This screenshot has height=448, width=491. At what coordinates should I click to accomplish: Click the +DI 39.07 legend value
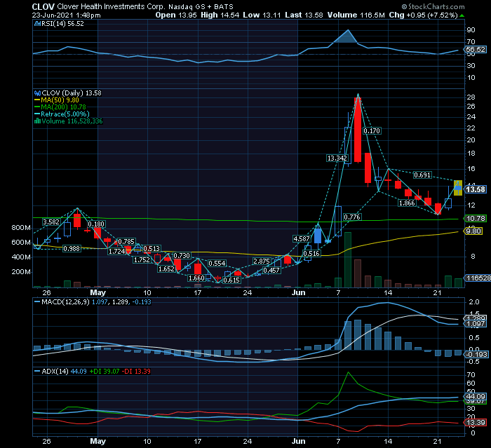tap(105, 372)
